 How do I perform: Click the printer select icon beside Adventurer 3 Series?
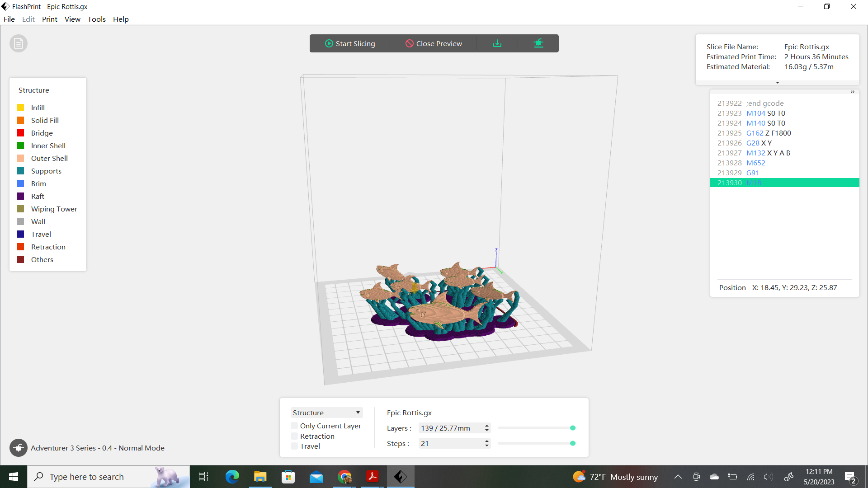pos(19,448)
